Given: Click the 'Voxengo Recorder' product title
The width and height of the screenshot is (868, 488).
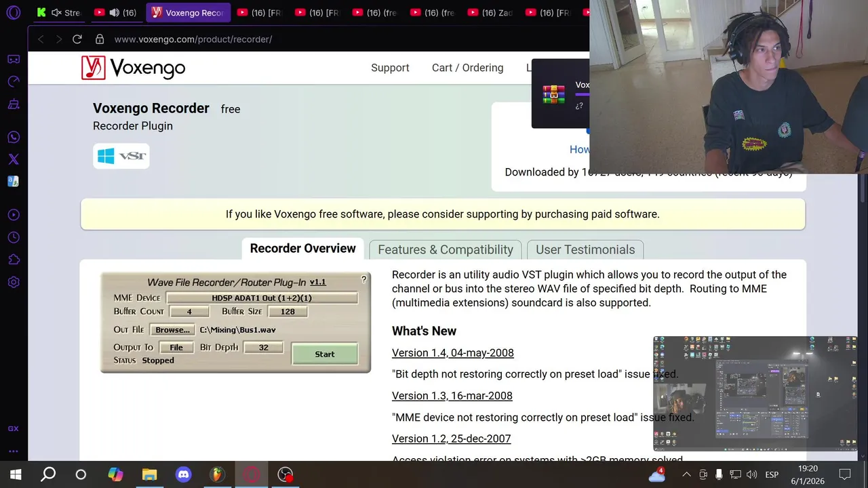Looking at the screenshot, I should (151, 108).
